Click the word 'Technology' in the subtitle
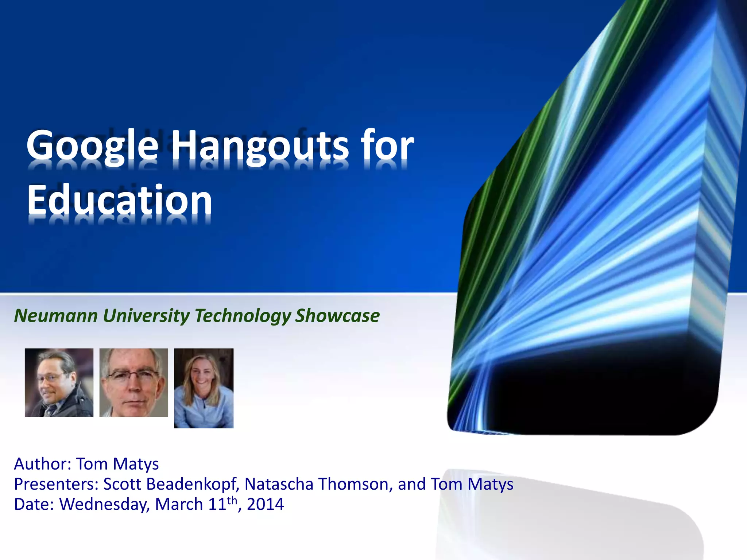The height and width of the screenshot is (560, 747). [x=243, y=315]
